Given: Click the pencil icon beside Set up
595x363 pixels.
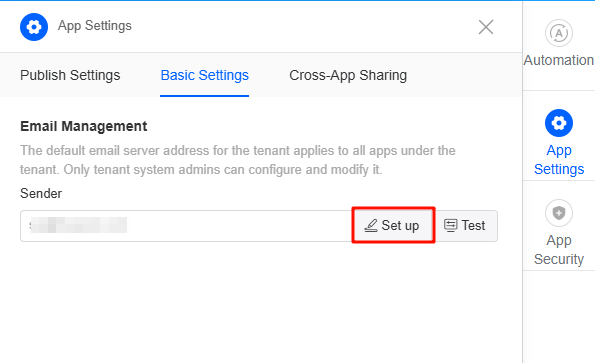Looking at the screenshot, I should pos(371,225).
